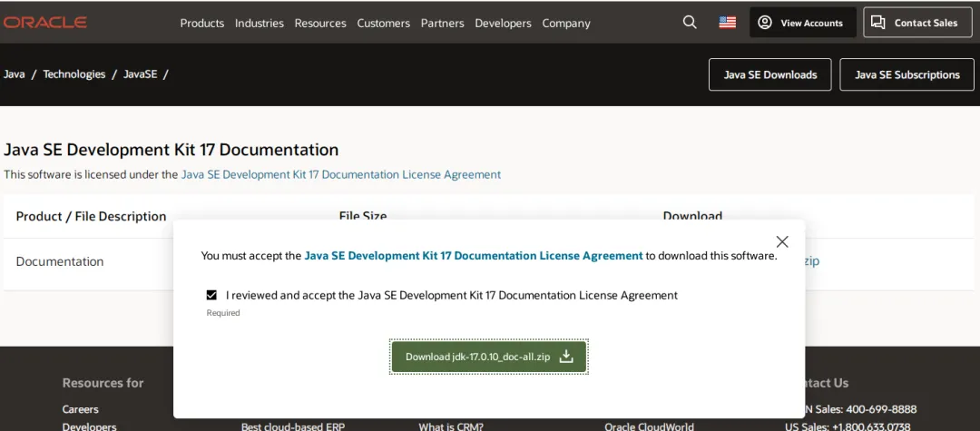
Task: Click the JavaSE breadcrumb link
Action: click(140, 74)
